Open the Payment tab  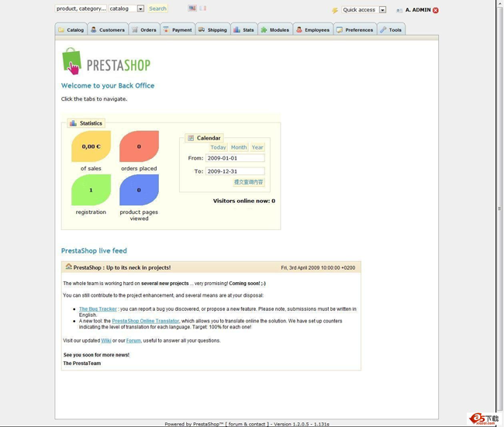pyautogui.click(x=178, y=29)
